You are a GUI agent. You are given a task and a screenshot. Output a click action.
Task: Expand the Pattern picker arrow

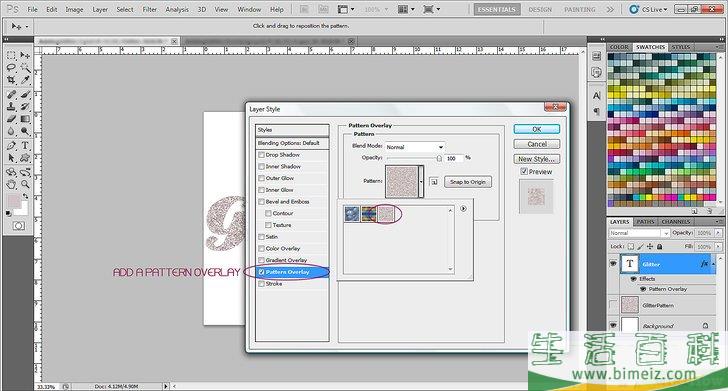(421, 182)
